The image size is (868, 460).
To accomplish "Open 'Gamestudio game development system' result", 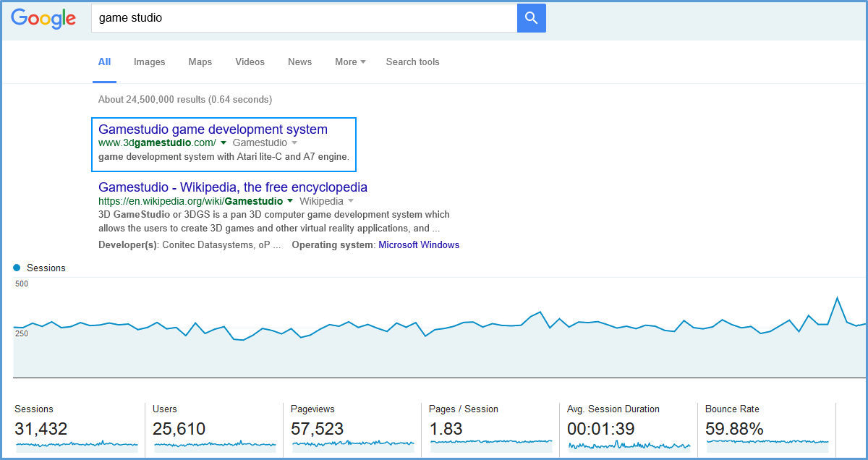I will [x=213, y=129].
